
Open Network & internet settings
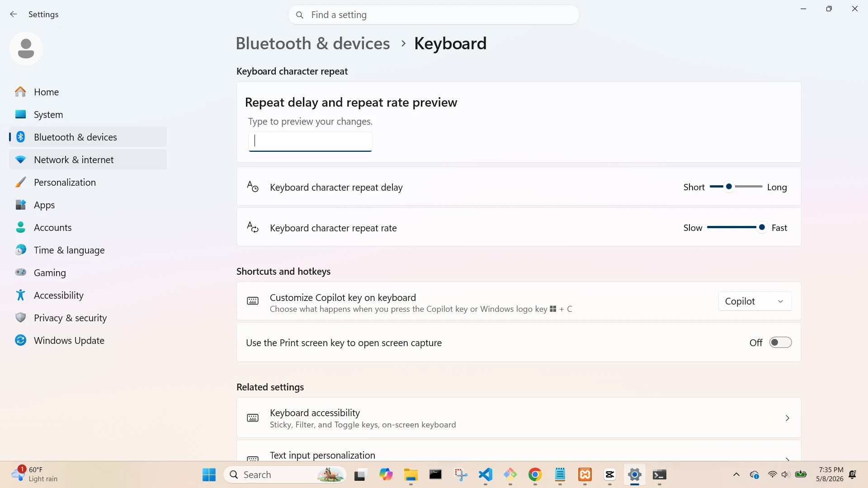(x=88, y=160)
